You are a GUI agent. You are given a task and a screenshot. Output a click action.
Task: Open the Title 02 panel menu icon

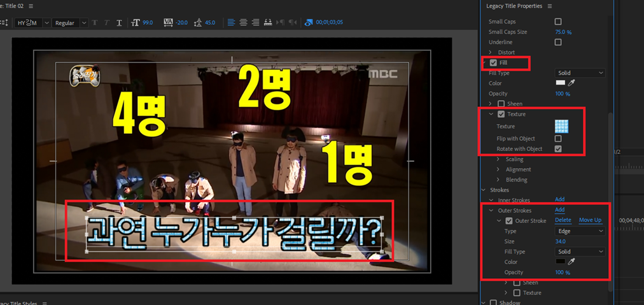coord(31,6)
